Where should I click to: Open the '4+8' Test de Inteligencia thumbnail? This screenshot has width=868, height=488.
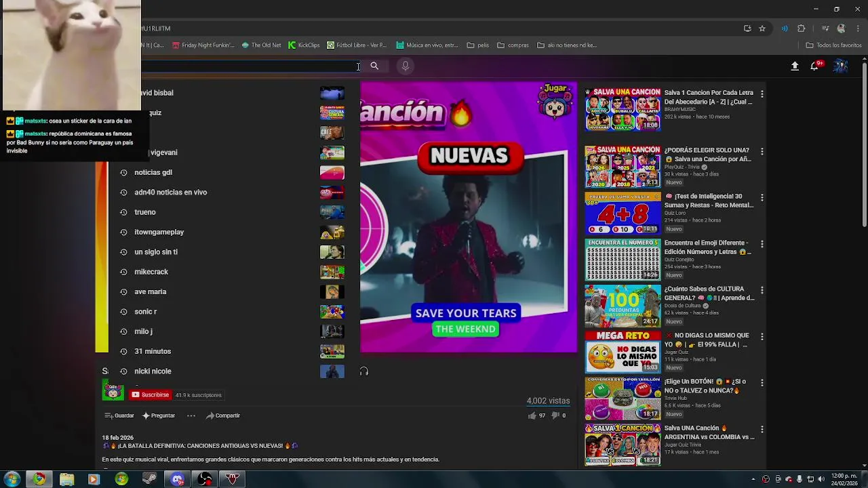coord(623,213)
